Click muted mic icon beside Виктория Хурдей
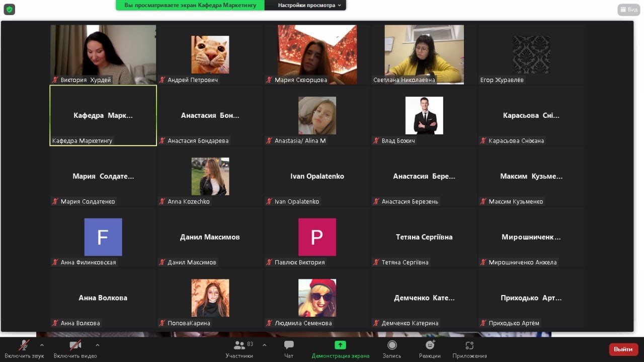 tap(55, 80)
